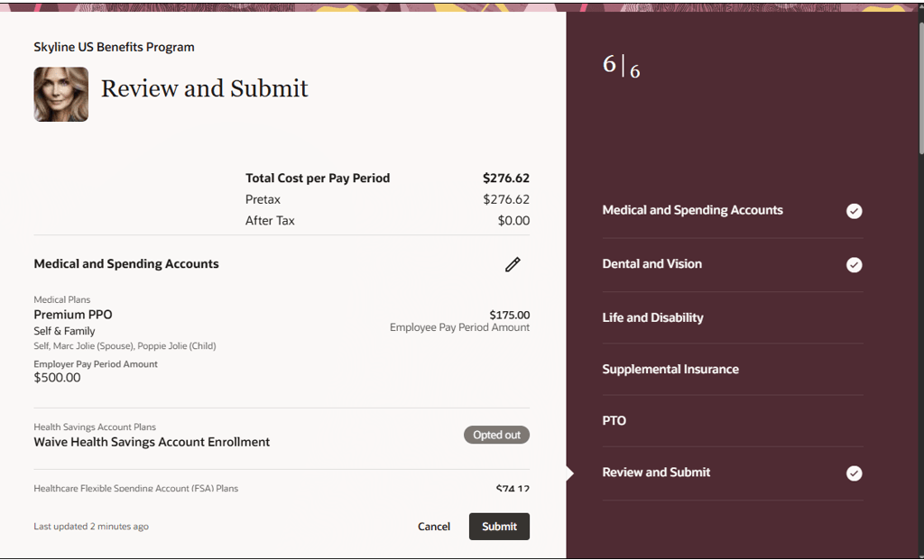Click Total Cost per Pay Period label

coord(318,179)
